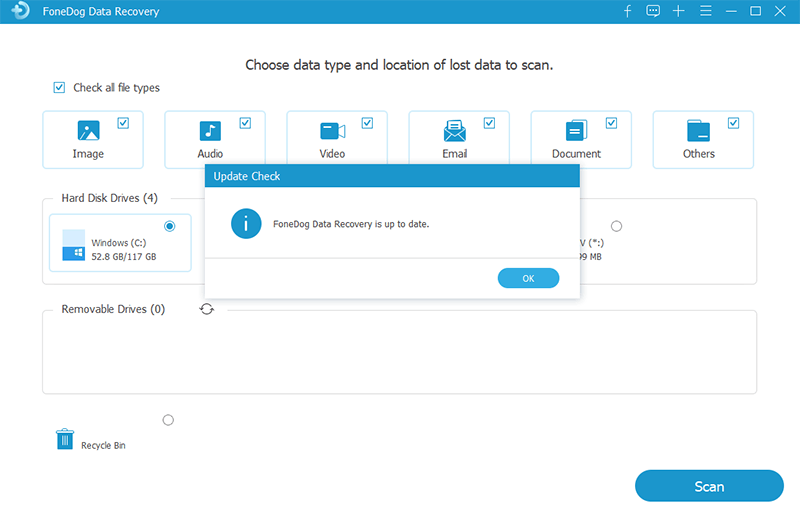Click the Document file icon
800x522 pixels.
point(577,131)
